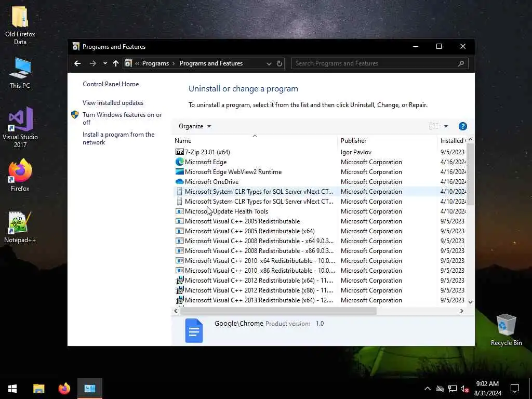Click Control Panel taskbar button
Screen dimensions: 532x399
(90, 389)
